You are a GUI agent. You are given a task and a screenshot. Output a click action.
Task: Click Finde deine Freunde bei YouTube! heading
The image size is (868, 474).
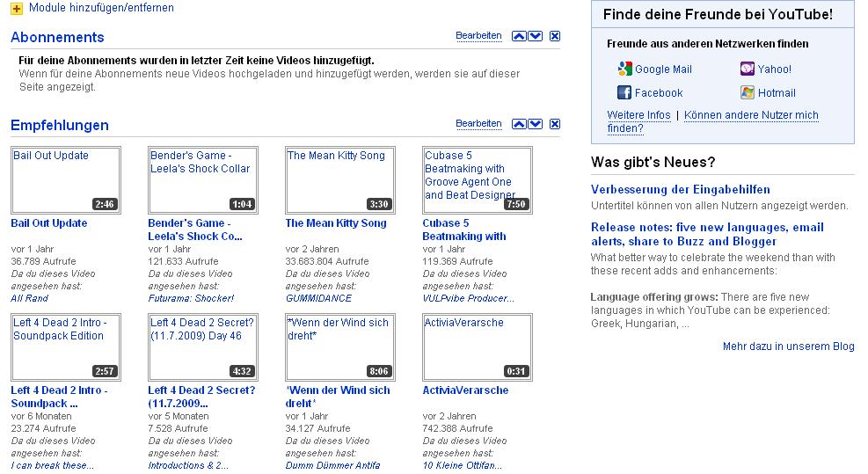(718, 14)
